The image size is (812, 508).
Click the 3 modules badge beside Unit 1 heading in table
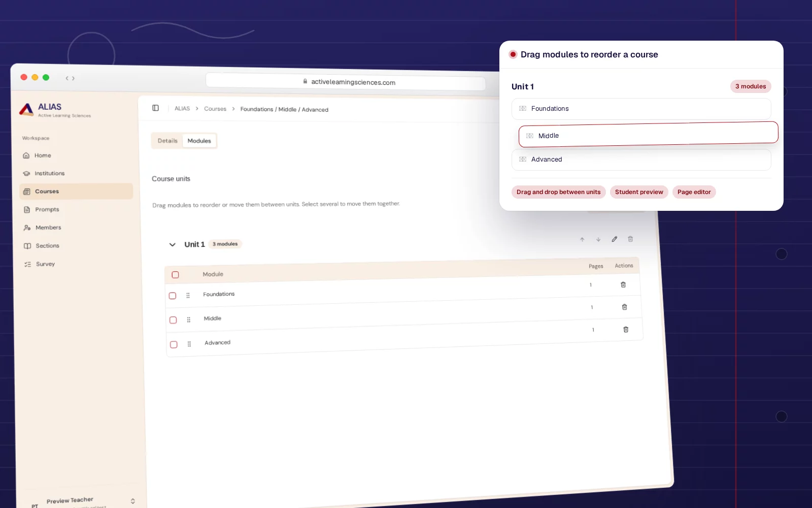point(225,244)
